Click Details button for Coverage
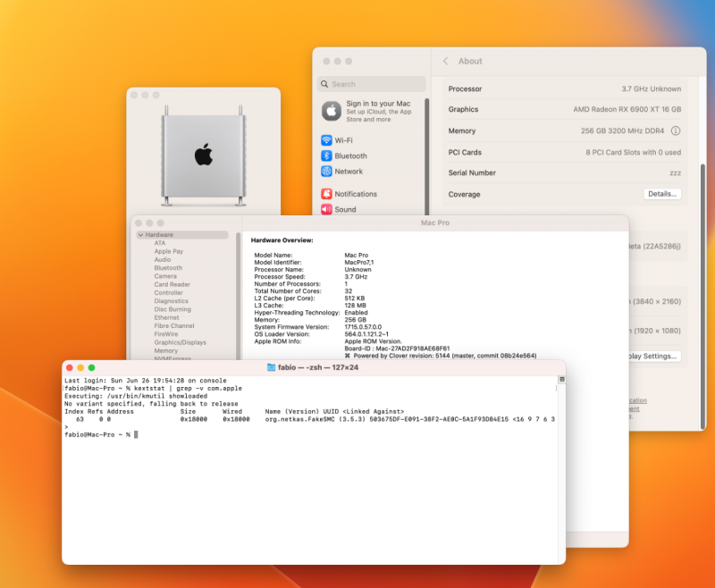Image resolution: width=715 pixels, height=588 pixels. (662, 194)
